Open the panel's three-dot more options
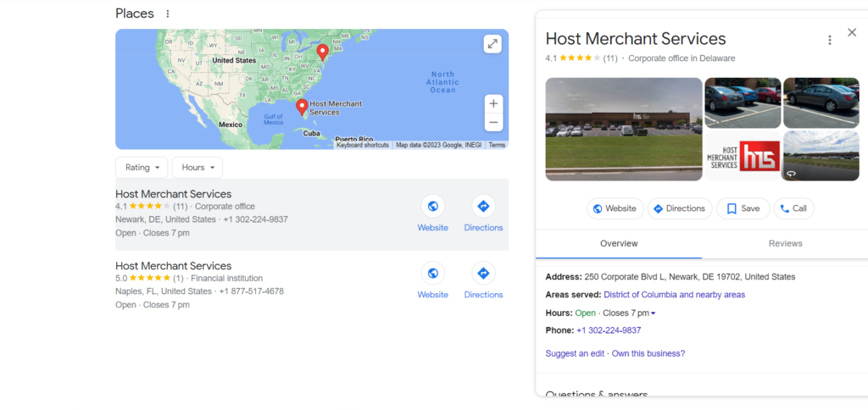 pos(829,41)
